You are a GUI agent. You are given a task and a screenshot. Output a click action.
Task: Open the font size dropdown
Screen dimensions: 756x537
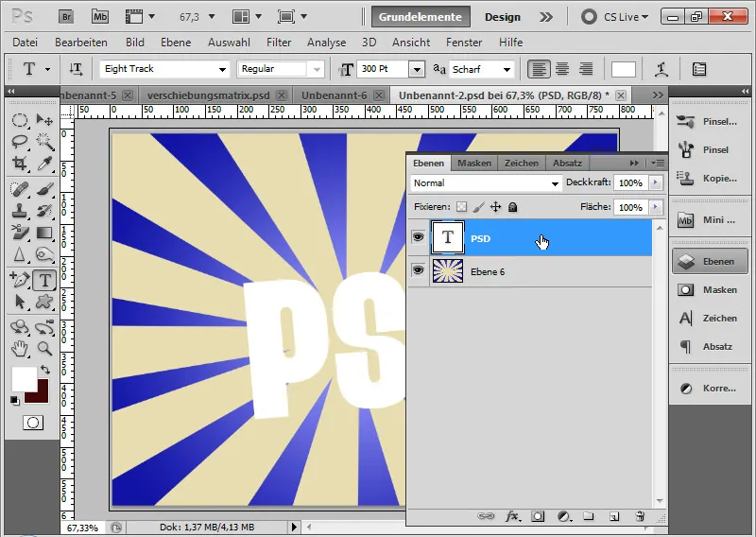coord(417,69)
